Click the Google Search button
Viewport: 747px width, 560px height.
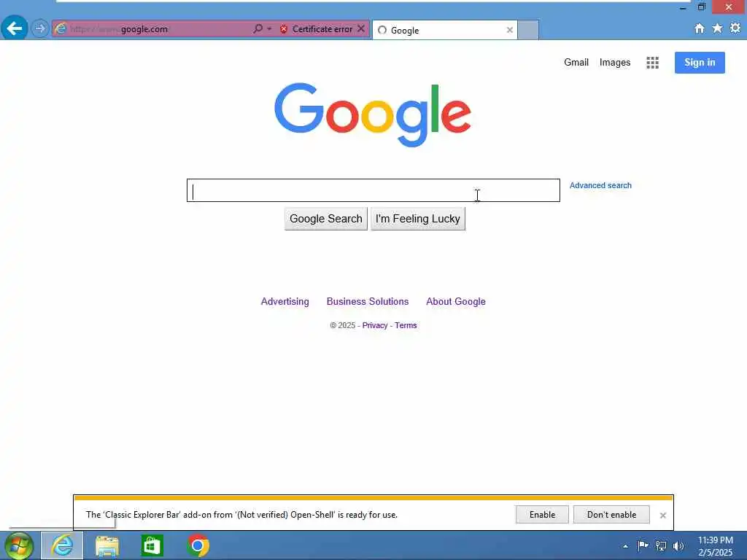326,219
